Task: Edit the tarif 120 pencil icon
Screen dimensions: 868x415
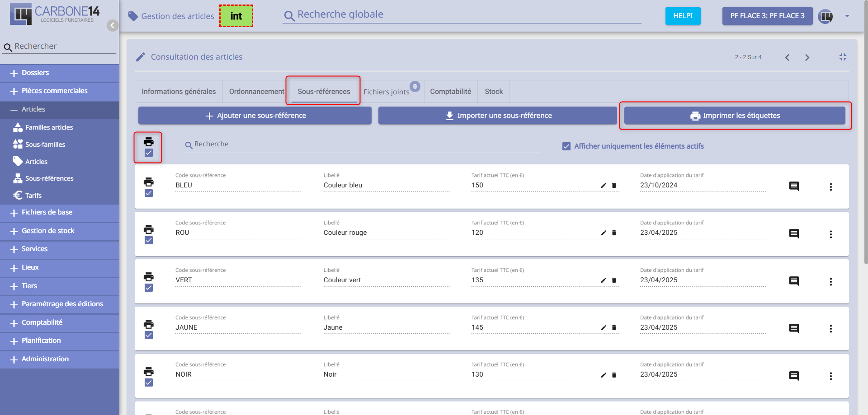Action: pyautogui.click(x=603, y=233)
